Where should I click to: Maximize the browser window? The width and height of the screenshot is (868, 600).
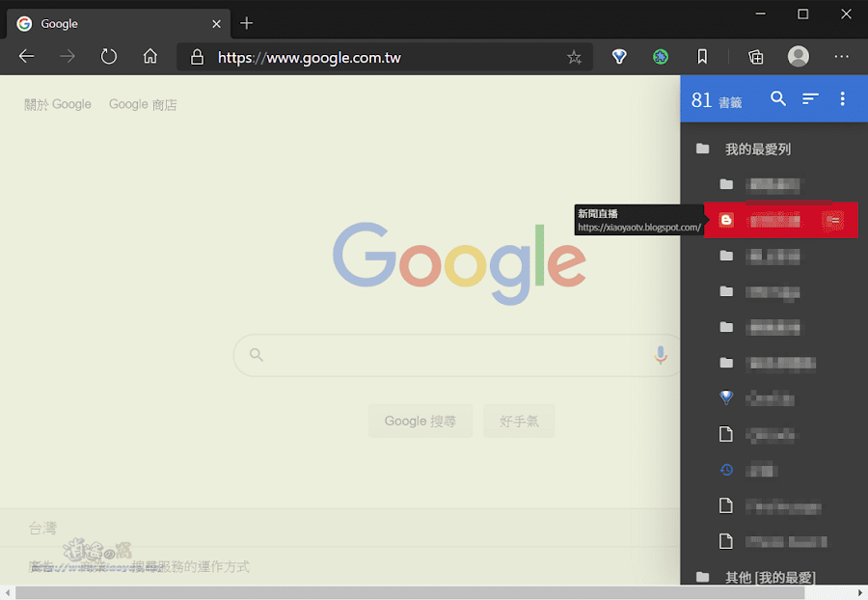point(802,14)
